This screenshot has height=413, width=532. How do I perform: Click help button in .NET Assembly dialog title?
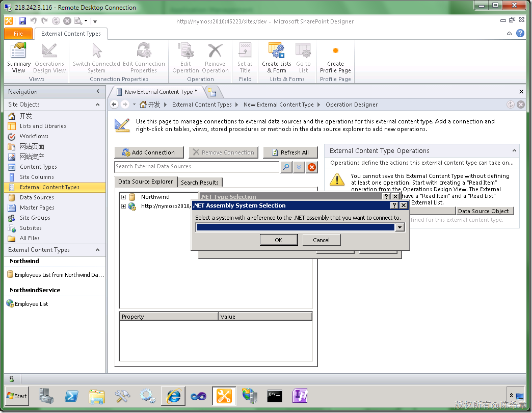394,205
